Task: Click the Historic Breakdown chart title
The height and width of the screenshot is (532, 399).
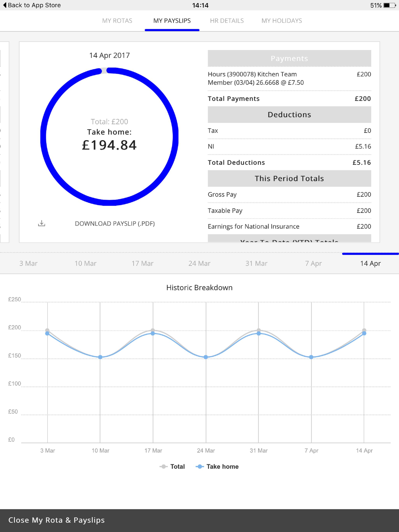Action: [x=199, y=288]
